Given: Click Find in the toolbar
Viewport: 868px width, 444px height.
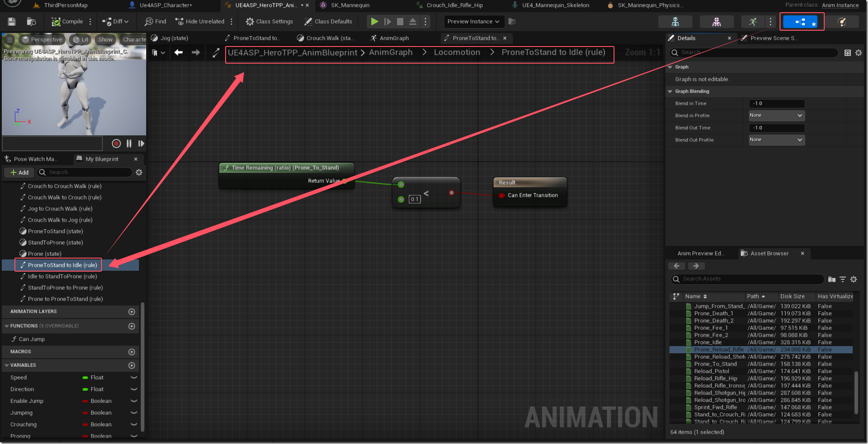Looking at the screenshot, I should [155, 22].
